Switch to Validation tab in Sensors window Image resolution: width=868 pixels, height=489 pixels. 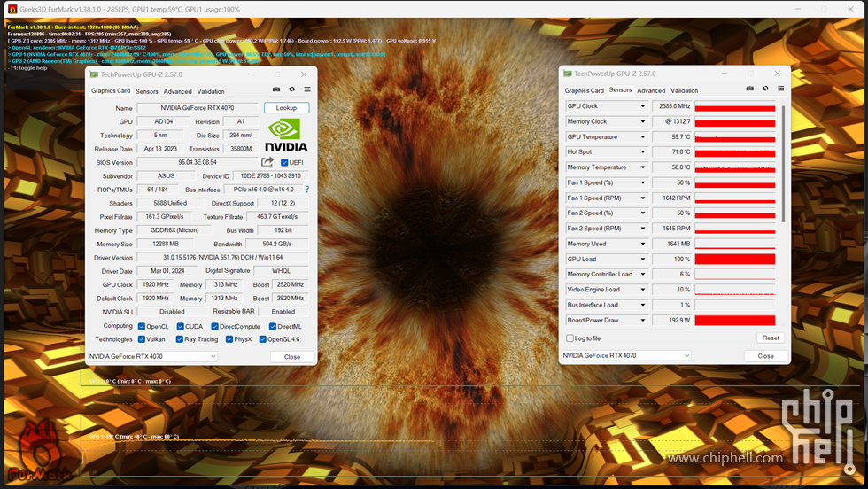click(684, 91)
